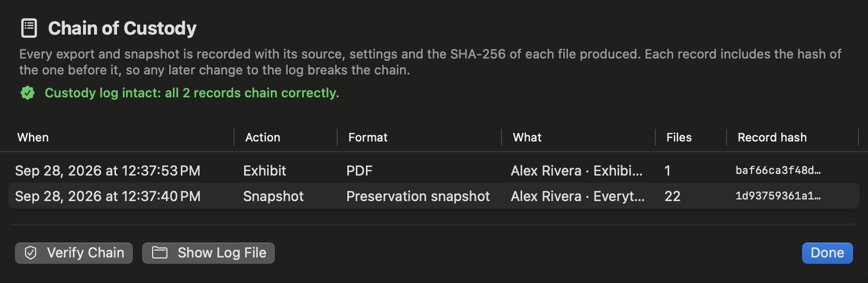Click the green verified checkmark seal icon
This screenshot has width=868, height=283.
(x=28, y=93)
